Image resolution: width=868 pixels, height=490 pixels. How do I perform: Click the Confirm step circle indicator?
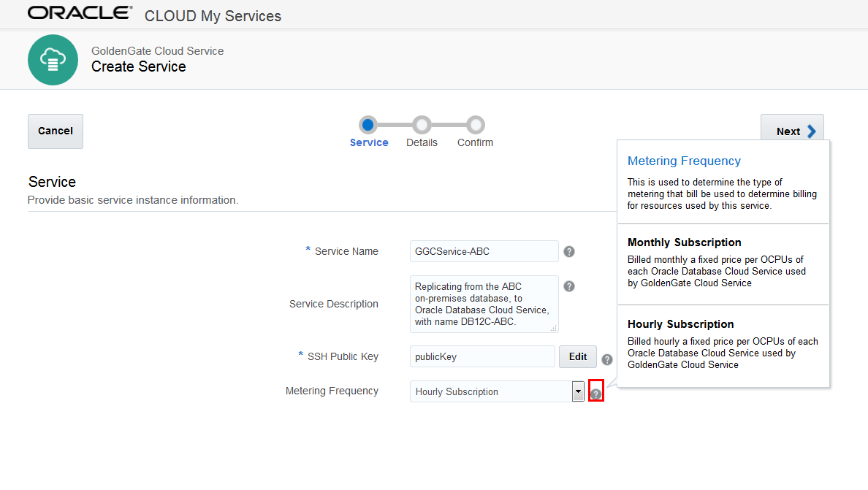coord(476,125)
